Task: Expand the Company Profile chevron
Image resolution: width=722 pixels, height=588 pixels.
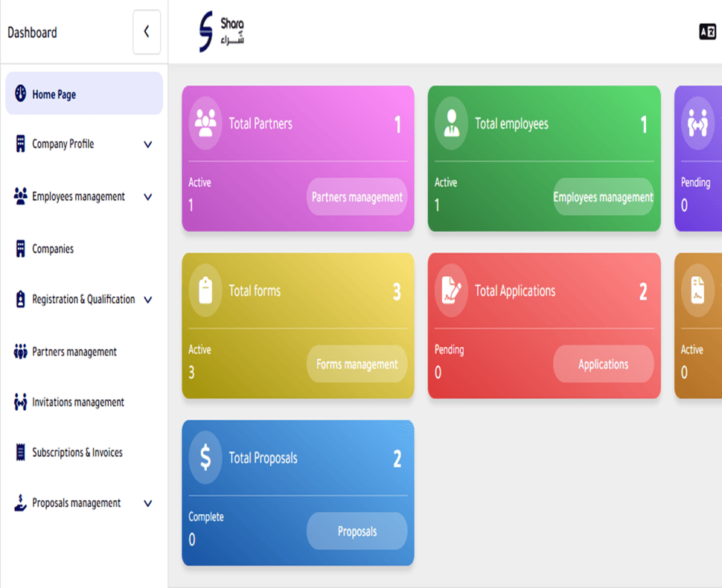Action: coord(148,144)
